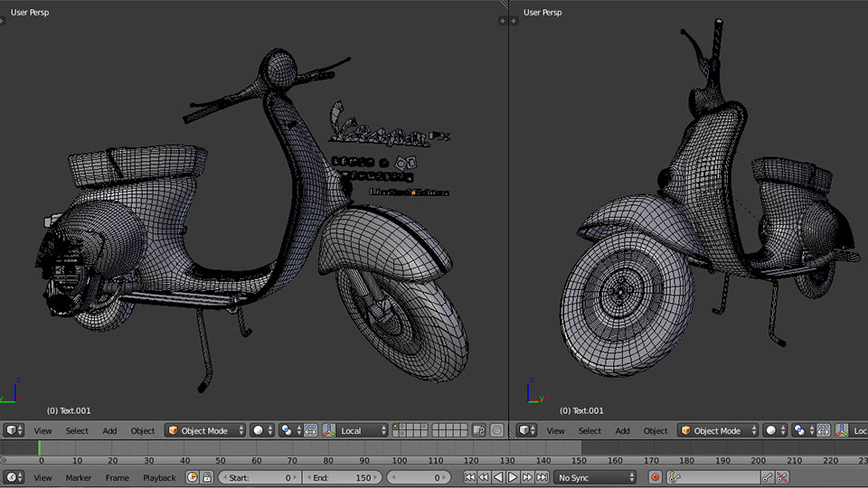The height and width of the screenshot is (488, 868).
Task: Toggle proportional editing in left viewport
Action: tap(497, 430)
